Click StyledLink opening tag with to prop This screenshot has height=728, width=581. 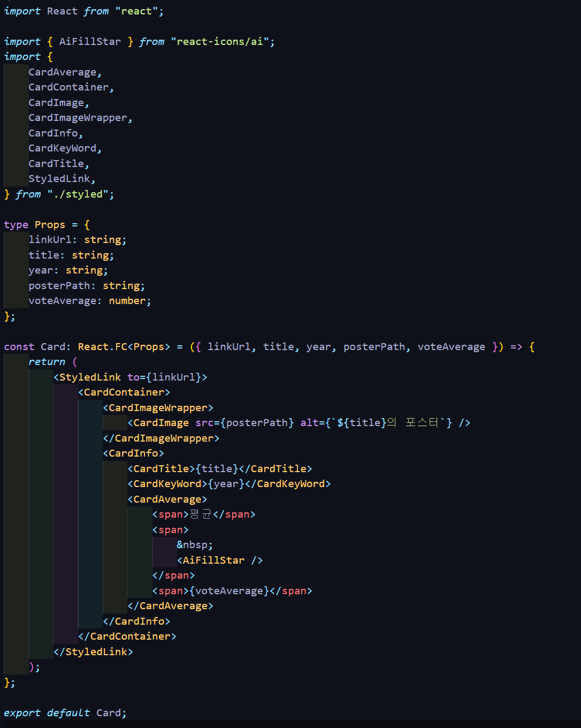pyautogui.click(x=131, y=377)
